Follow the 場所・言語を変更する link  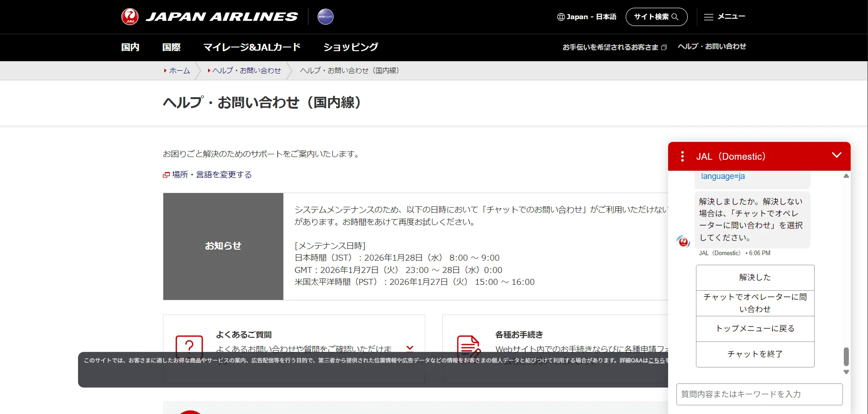(212, 175)
